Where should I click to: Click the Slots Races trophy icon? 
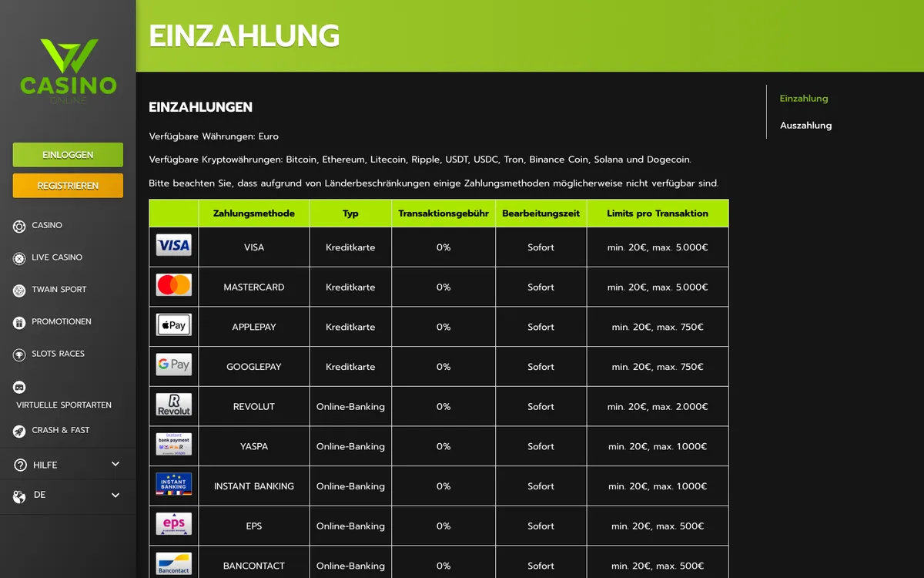pos(19,355)
